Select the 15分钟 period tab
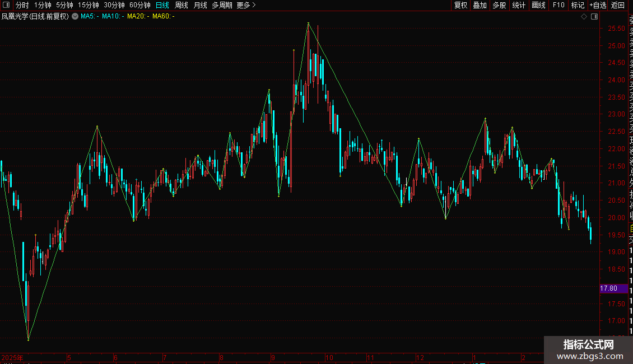 (89, 5)
